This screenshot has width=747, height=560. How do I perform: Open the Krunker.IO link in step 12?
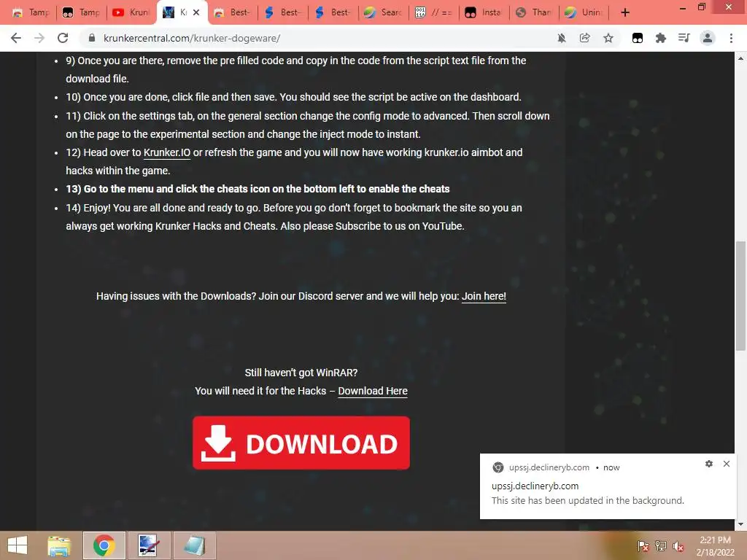167,152
